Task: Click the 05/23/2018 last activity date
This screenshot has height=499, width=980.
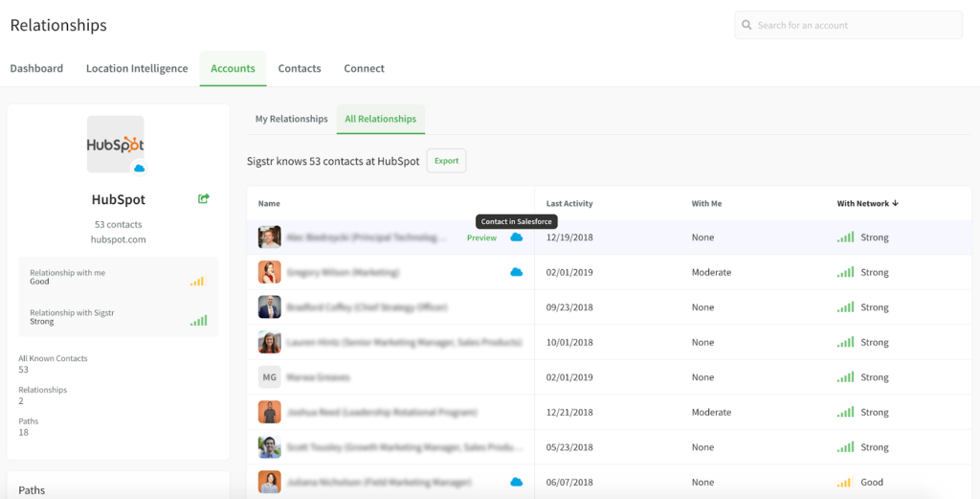Action: pyautogui.click(x=569, y=447)
